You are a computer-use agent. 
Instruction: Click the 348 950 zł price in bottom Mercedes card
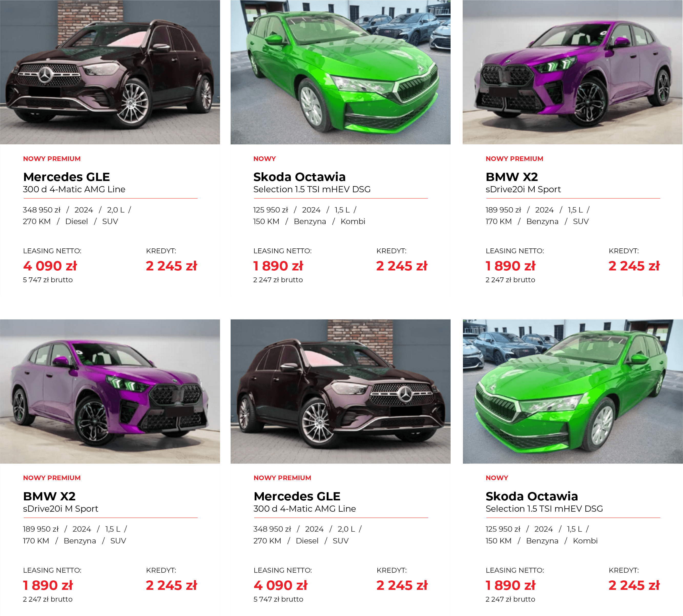click(272, 529)
